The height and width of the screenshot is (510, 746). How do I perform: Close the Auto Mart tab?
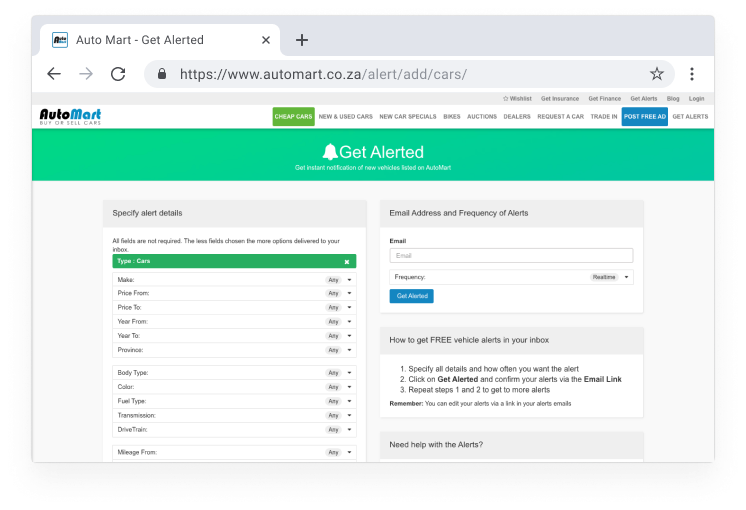pyautogui.click(x=266, y=40)
